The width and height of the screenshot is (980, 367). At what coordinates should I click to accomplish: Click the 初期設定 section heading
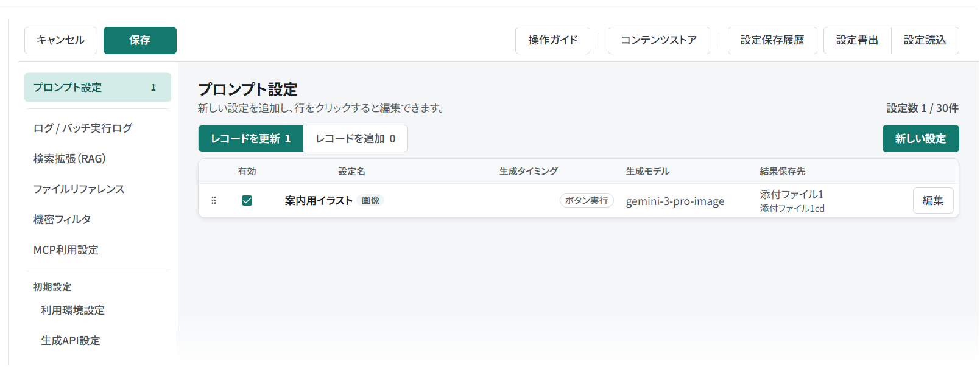(52, 287)
